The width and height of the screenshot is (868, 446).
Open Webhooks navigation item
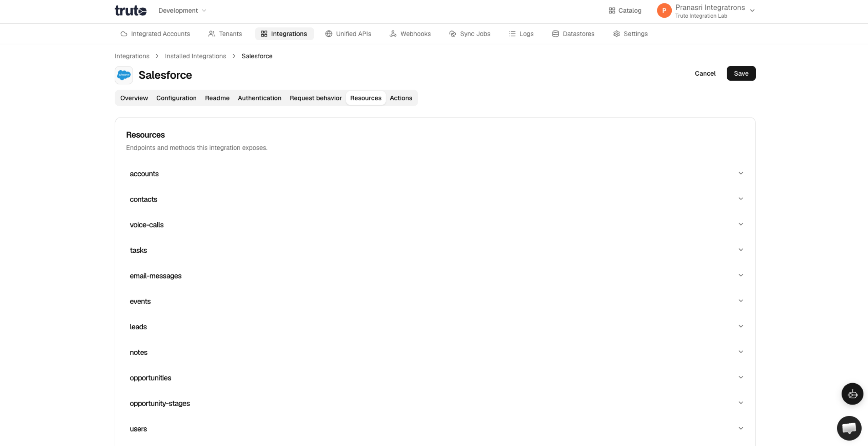pyautogui.click(x=410, y=34)
